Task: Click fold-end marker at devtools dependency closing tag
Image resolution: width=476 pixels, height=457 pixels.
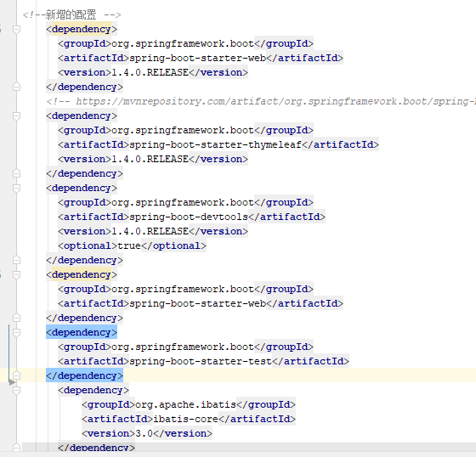Action: pyautogui.click(x=16, y=261)
